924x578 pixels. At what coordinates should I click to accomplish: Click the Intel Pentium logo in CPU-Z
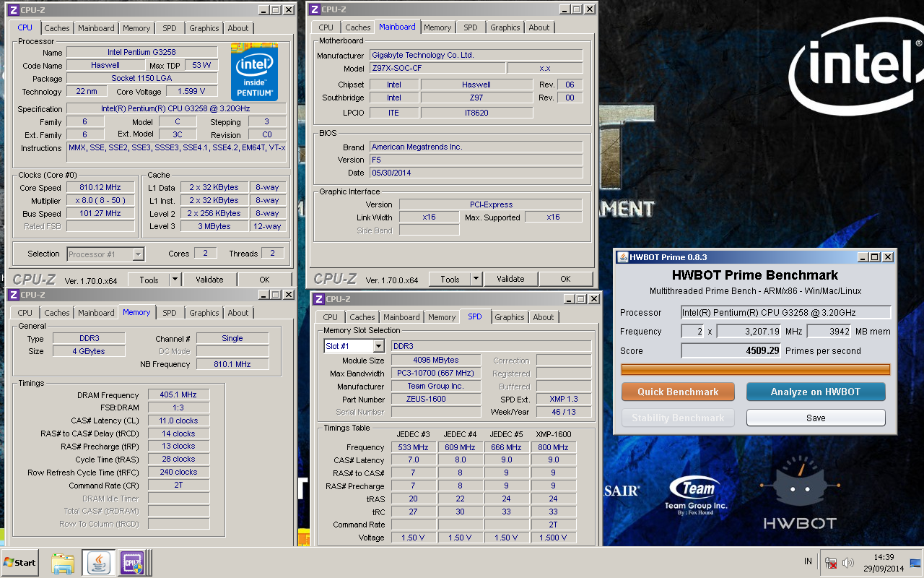[254, 72]
